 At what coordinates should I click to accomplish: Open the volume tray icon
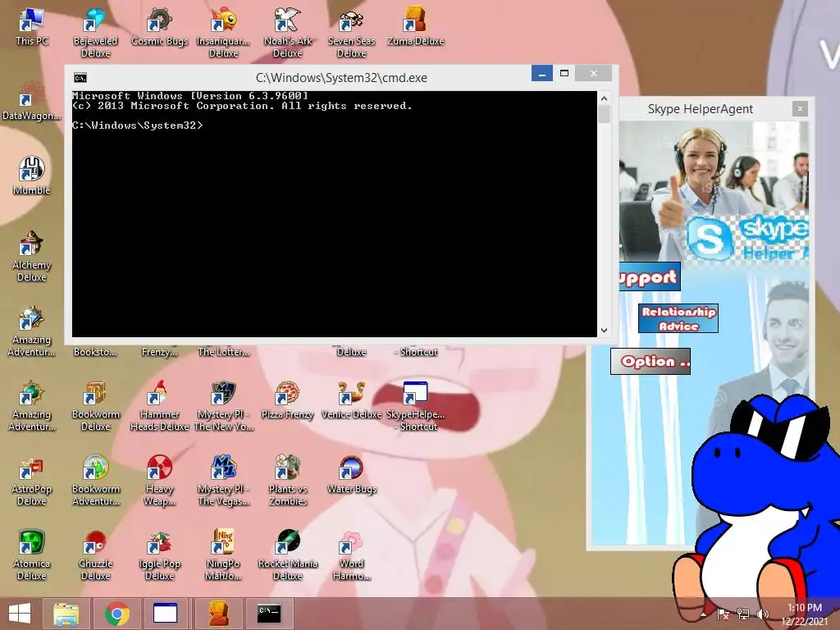click(x=763, y=614)
